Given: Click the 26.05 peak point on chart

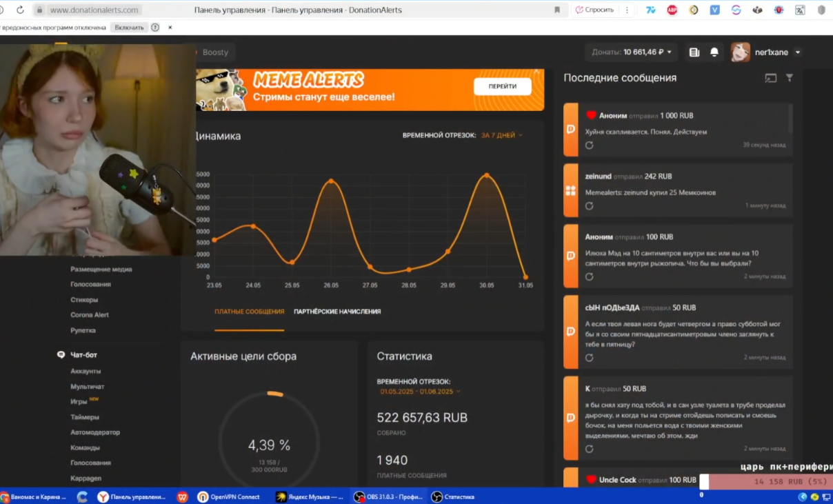Looking at the screenshot, I should [331, 181].
